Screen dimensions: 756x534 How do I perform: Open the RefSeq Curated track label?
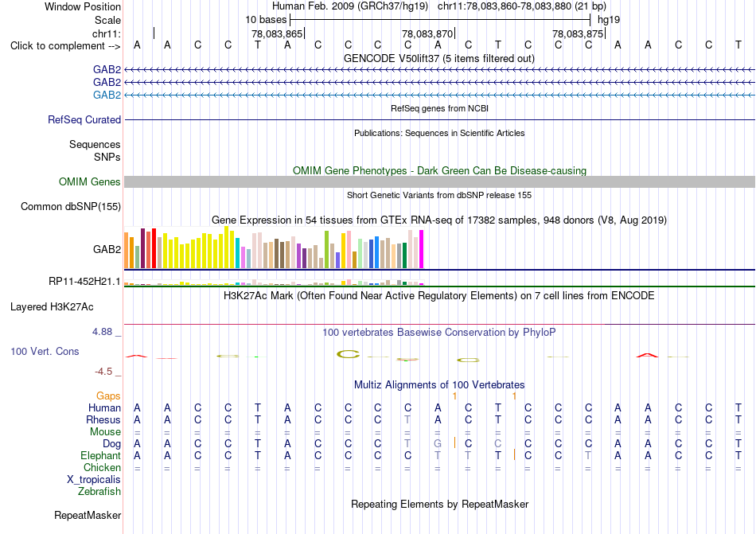[x=84, y=119]
